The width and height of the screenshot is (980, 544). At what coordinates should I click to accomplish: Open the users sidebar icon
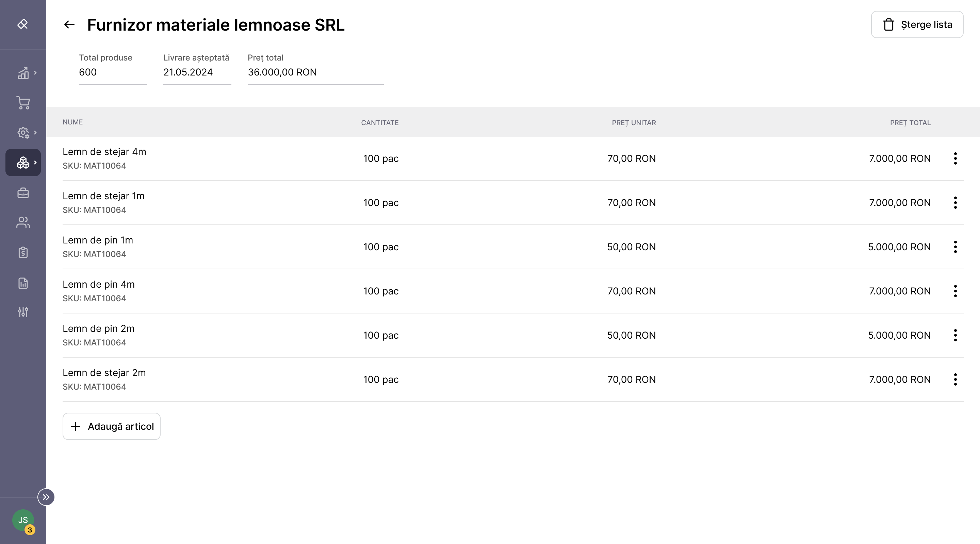[23, 222]
